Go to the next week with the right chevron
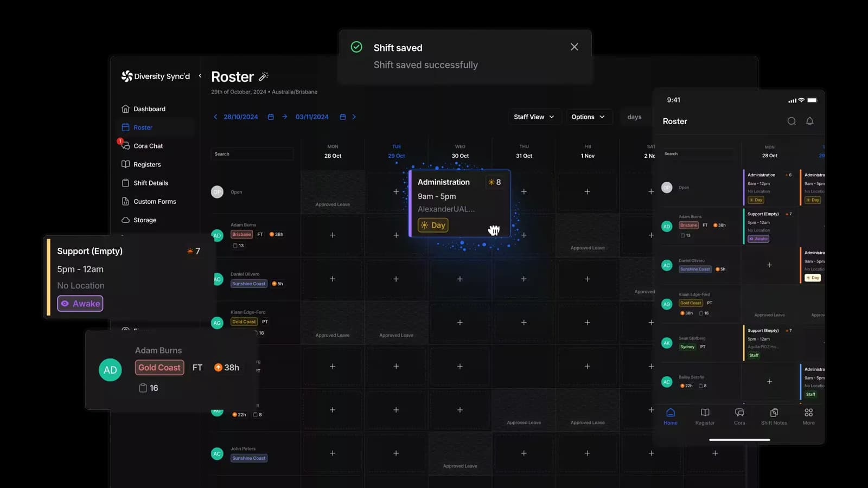 click(x=354, y=117)
